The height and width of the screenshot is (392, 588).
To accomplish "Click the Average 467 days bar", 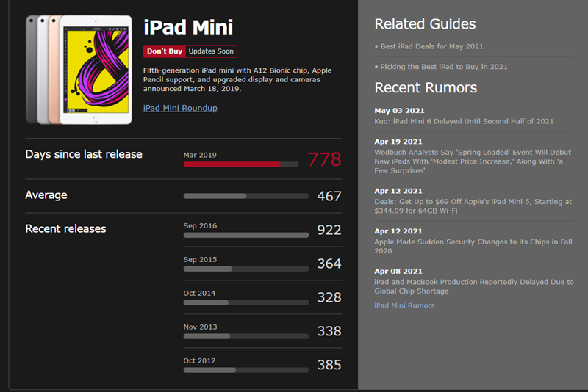I will 246,196.
